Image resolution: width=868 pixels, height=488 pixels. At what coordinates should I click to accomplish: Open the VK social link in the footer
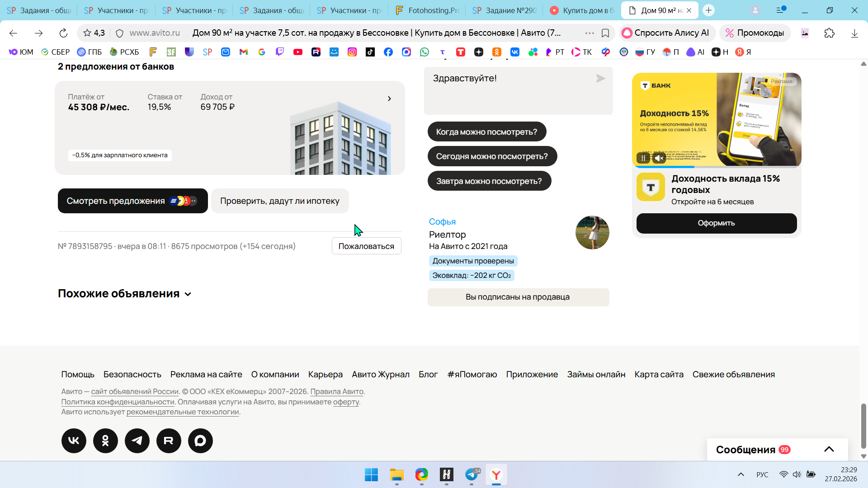tap(74, 441)
